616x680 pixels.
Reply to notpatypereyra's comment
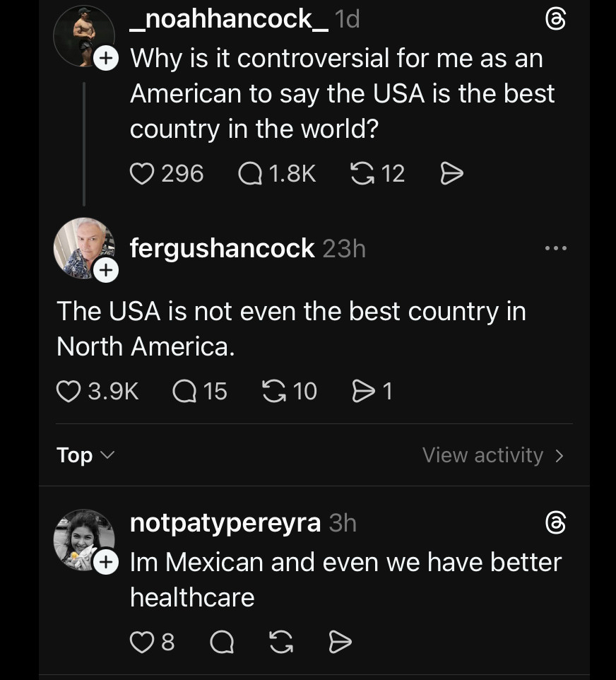[x=222, y=641]
